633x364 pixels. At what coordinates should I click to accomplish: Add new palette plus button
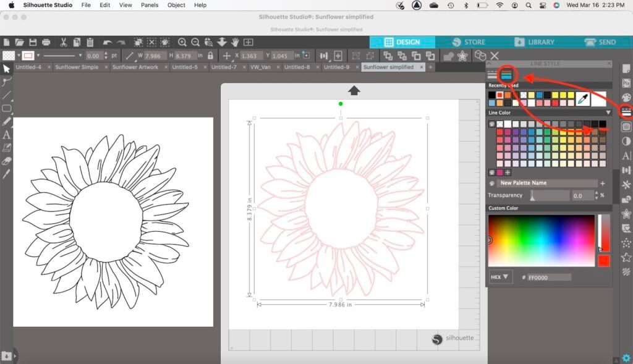(x=602, y=183)
